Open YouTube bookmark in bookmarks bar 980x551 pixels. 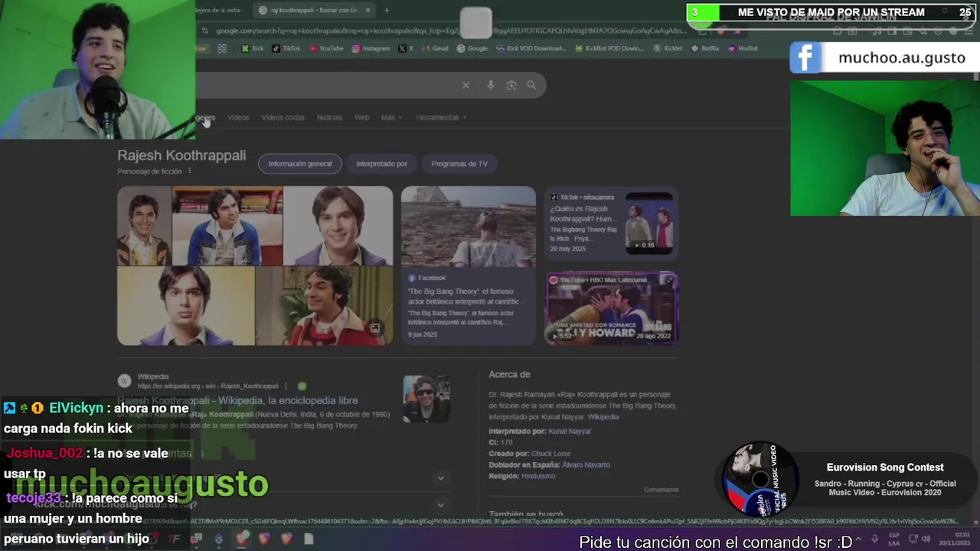327,48
